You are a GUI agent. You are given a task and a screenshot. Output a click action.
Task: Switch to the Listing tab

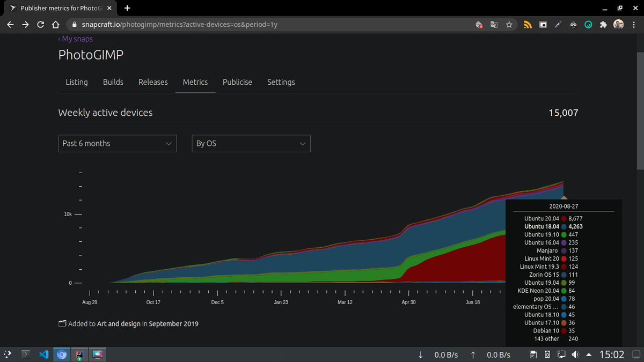coord(77,82)
